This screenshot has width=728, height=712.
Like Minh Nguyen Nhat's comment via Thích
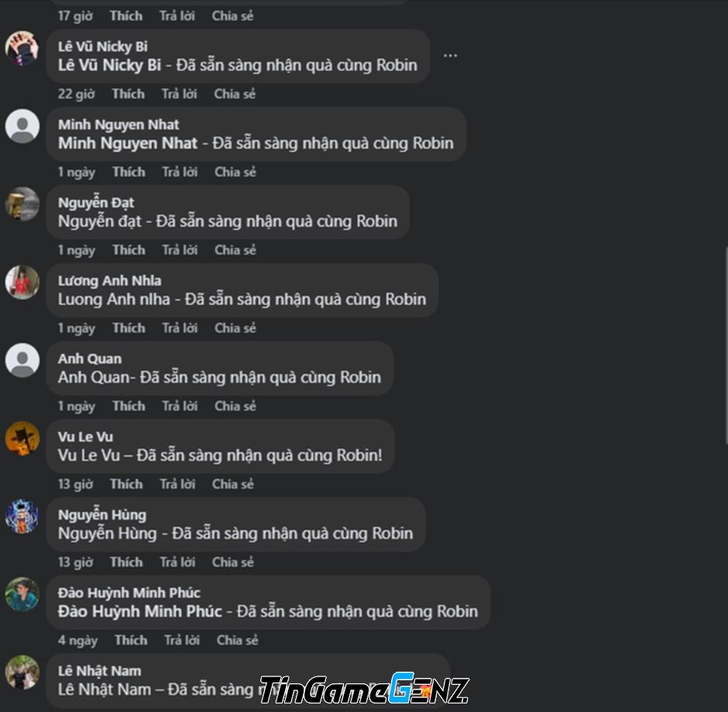tap(129, 172)
